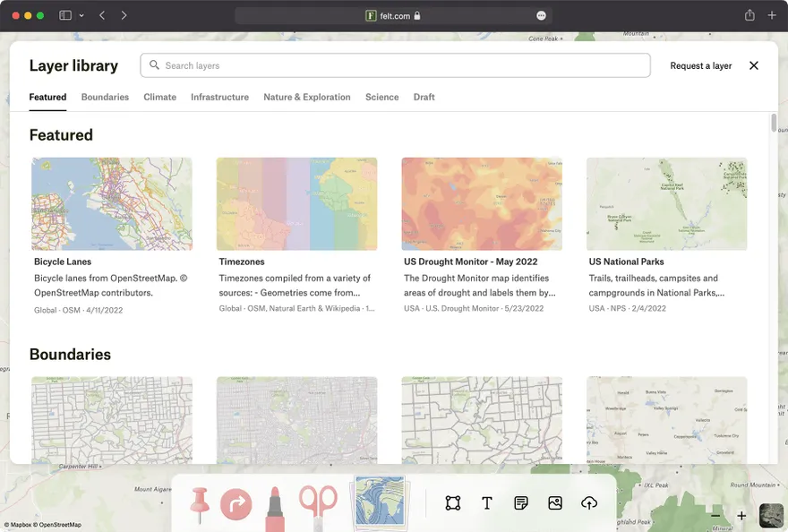
Task: Switch to Featured tab
Action: point(47,97)
